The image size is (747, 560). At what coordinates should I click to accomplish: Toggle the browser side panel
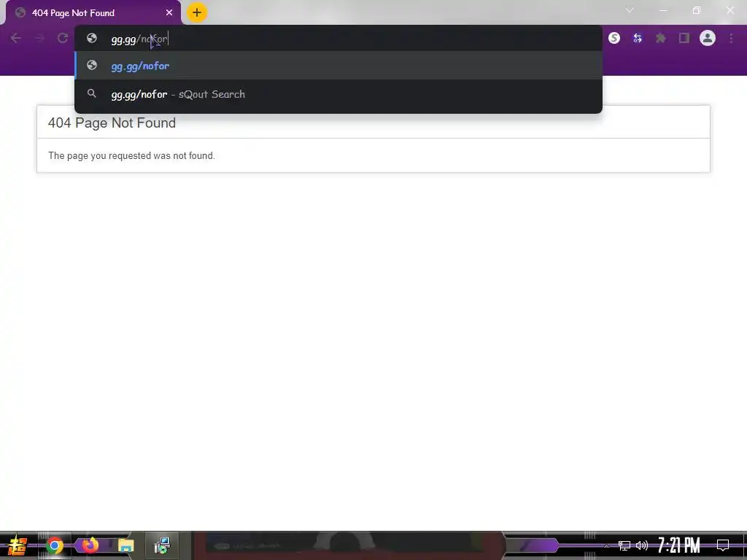684,38
